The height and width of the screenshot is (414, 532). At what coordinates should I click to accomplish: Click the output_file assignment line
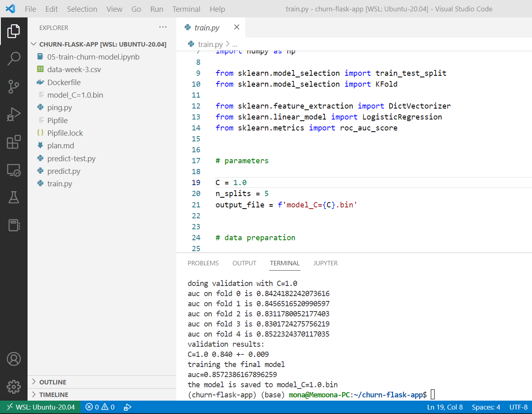tap(286, 205)
